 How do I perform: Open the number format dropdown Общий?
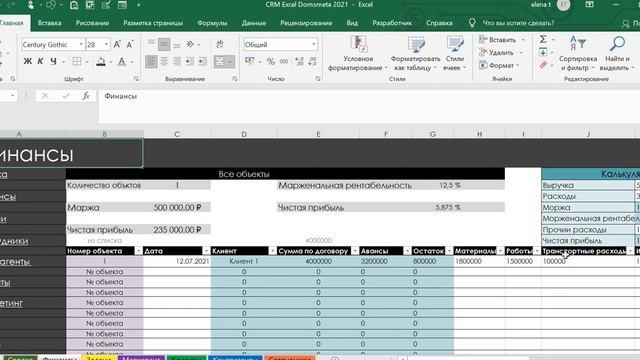[x=313, y=44]
